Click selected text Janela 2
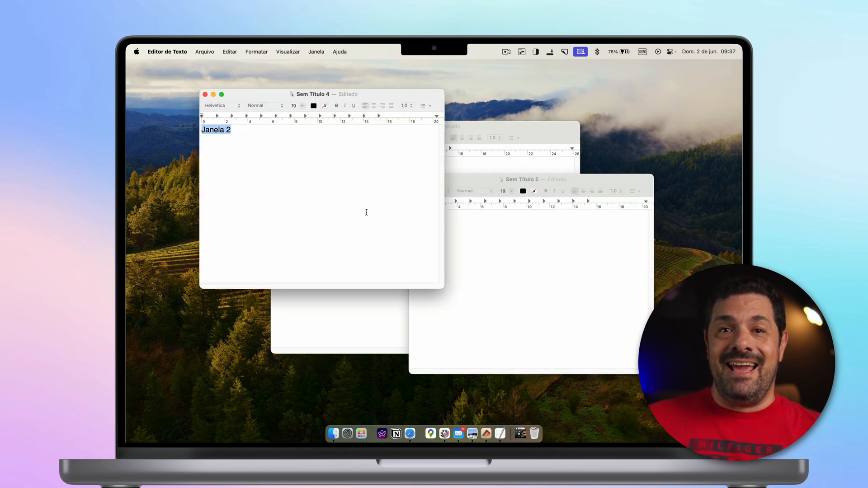This screenshot has height=488, width=868. click(x=216, y=130)
